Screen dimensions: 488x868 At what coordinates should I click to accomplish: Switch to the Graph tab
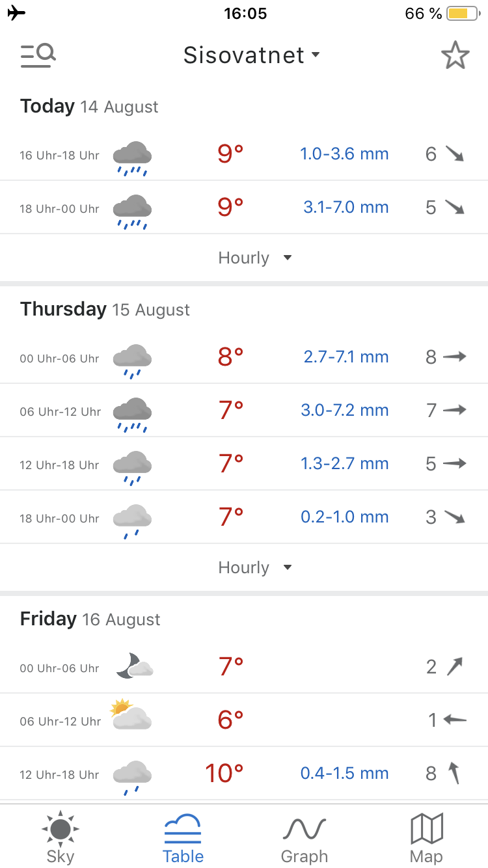(304, 837)
